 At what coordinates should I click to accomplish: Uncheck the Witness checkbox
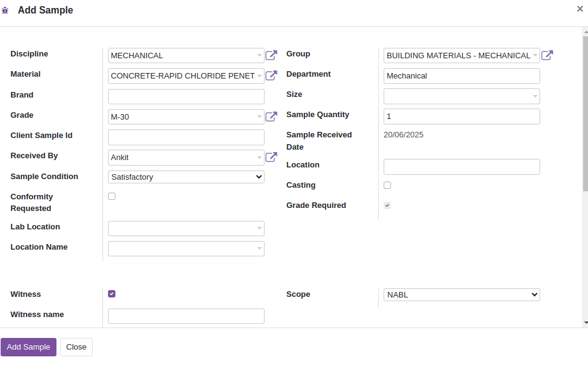[112, 294]
